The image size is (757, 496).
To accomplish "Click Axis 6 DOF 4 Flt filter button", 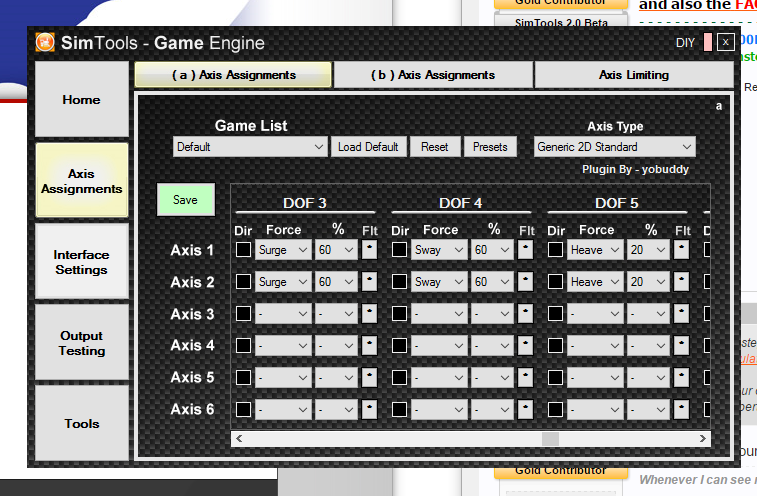I will (525, 409).
